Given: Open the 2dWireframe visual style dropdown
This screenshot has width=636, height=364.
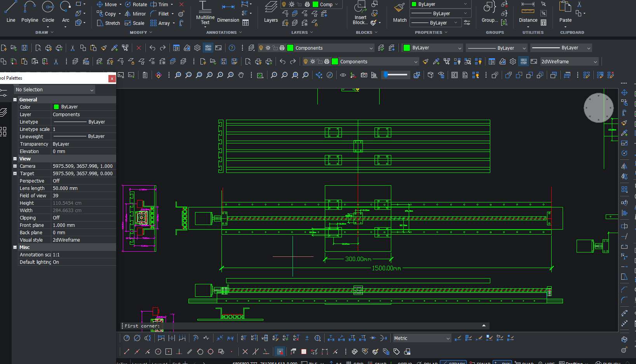Looking at the screenshot, I should (x=569, y=62).
